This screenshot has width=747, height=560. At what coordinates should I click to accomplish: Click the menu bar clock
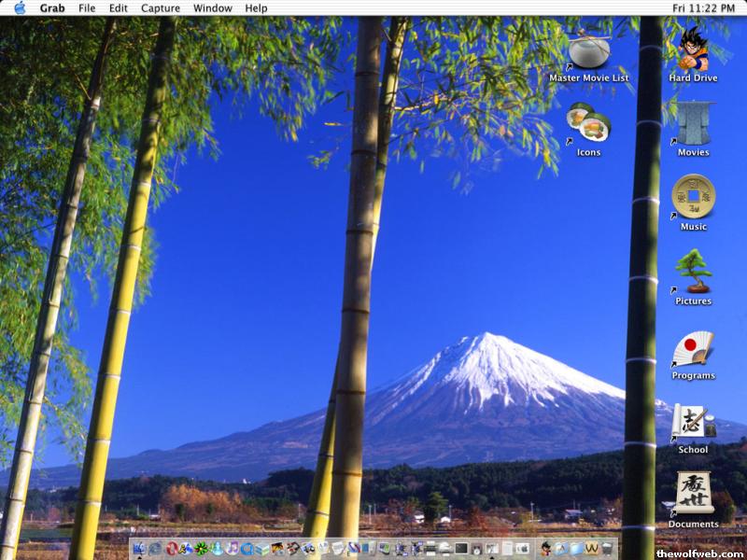(703, 7)
